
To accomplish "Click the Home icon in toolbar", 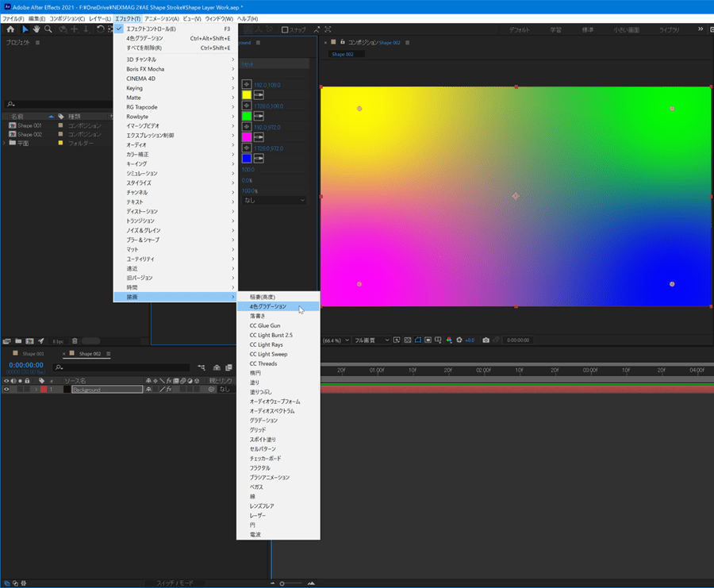I will tap(10, 29).
